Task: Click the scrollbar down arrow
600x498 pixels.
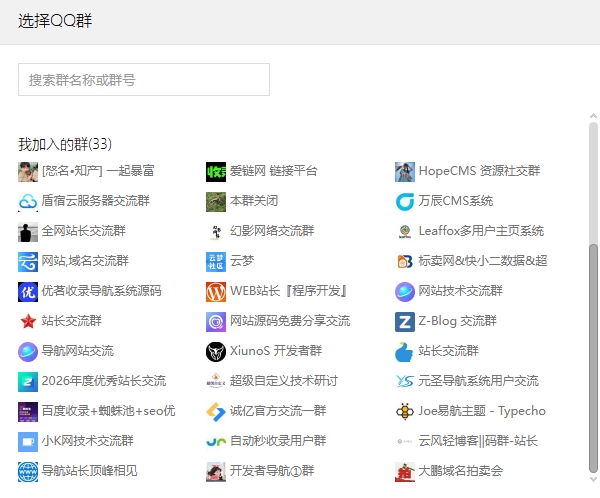Action: point(593,479)
